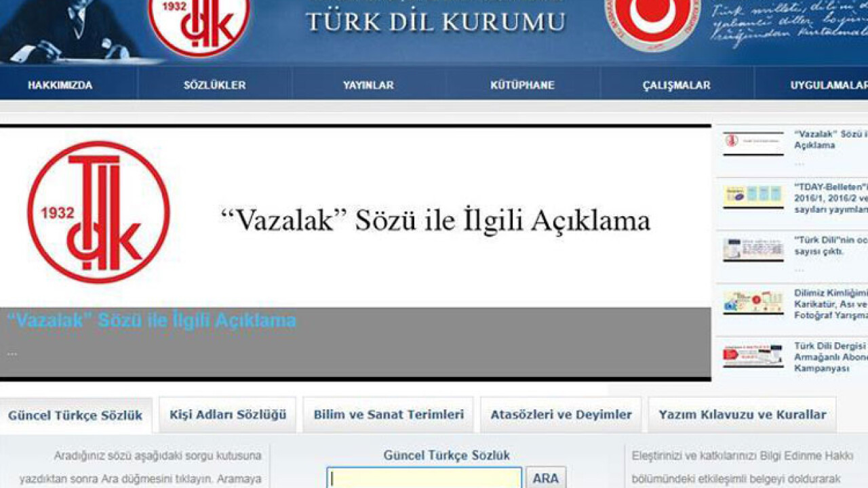The width and height of the screenshot is (868, 488).
Task: Switch to Bilim ve Sanat Terimleri tab
Action: coord(389,415)
